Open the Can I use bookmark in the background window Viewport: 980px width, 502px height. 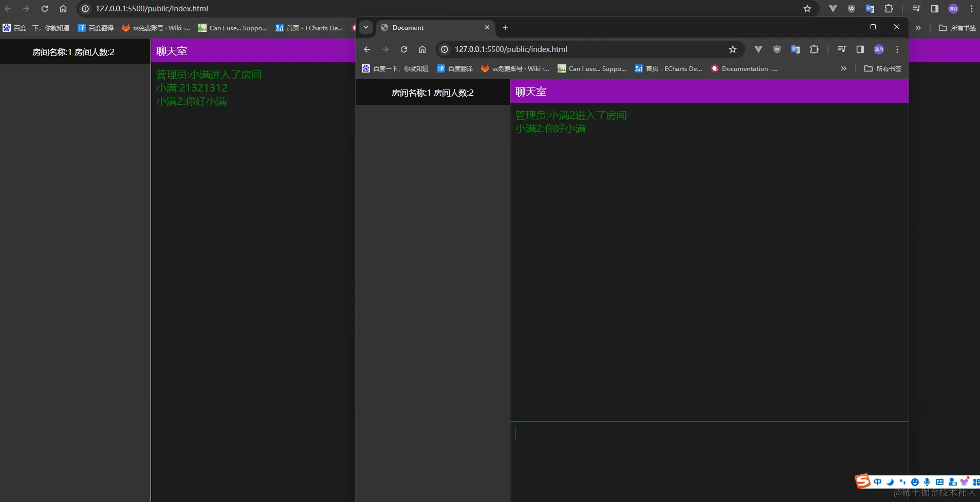[233, 28]
